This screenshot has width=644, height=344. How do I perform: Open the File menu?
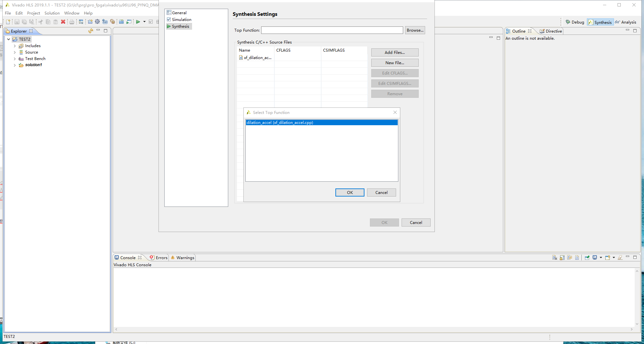(8, 13)
